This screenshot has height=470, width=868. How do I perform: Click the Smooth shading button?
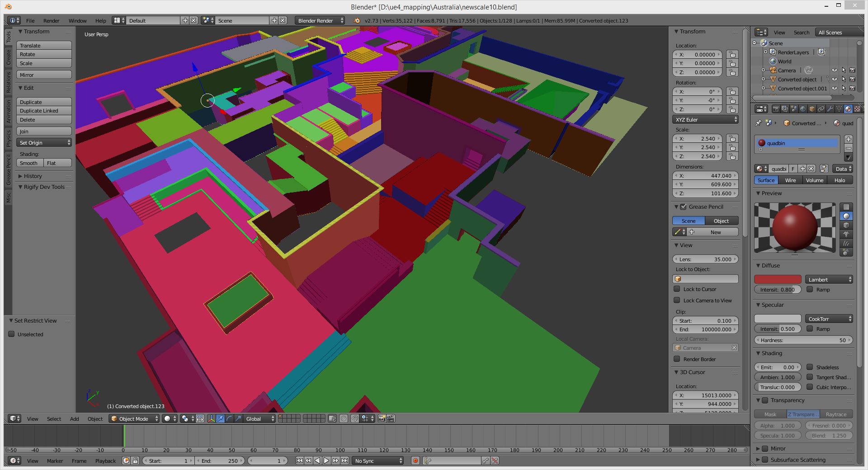pos(29,163)
